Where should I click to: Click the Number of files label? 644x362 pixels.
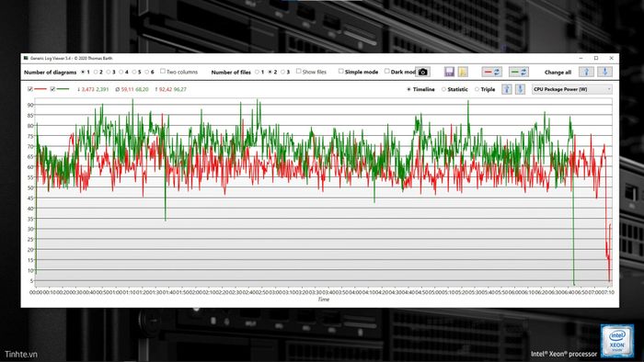[x=231, y=73]
